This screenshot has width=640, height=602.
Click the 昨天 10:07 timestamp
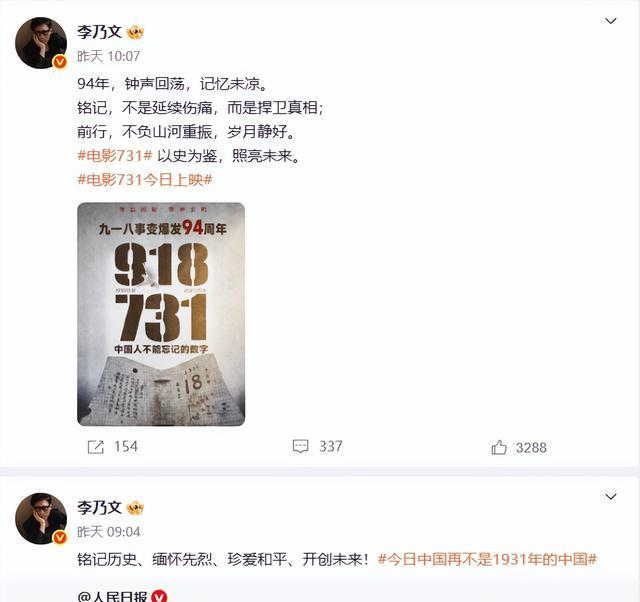pyautogui.click(x=109, y=56)
